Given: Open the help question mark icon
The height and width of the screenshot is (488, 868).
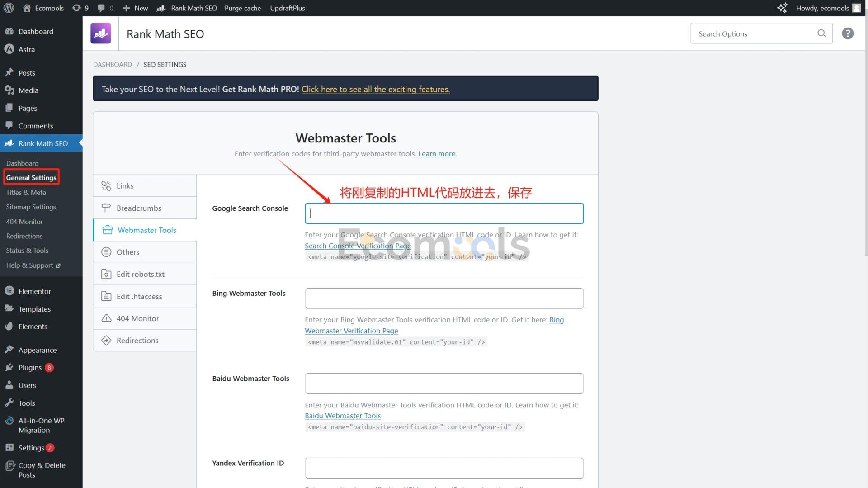Looking at the screenshot, I should click(x=848, y=33).
